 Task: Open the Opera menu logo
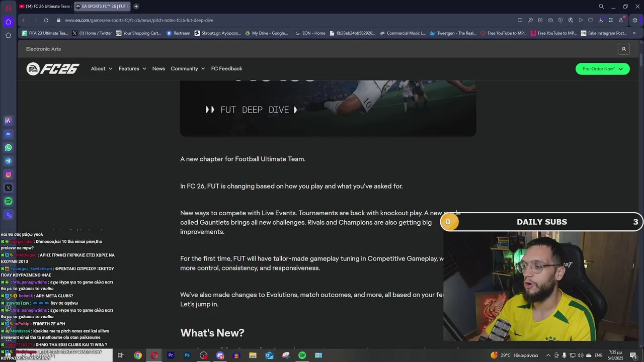click(8, 8)
